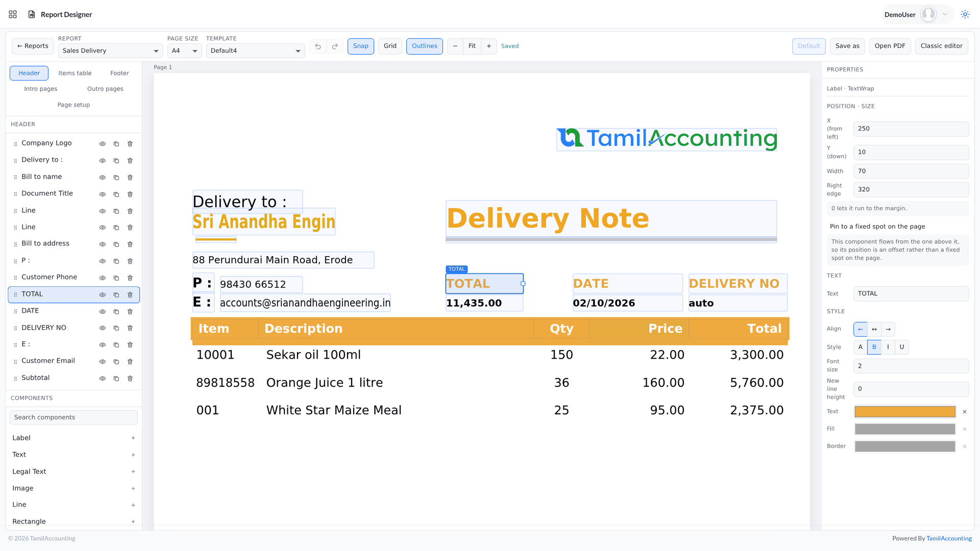Open the Page setup tab
The height and width of the screenshot is (551, 980).
click(x=74, y=105)
